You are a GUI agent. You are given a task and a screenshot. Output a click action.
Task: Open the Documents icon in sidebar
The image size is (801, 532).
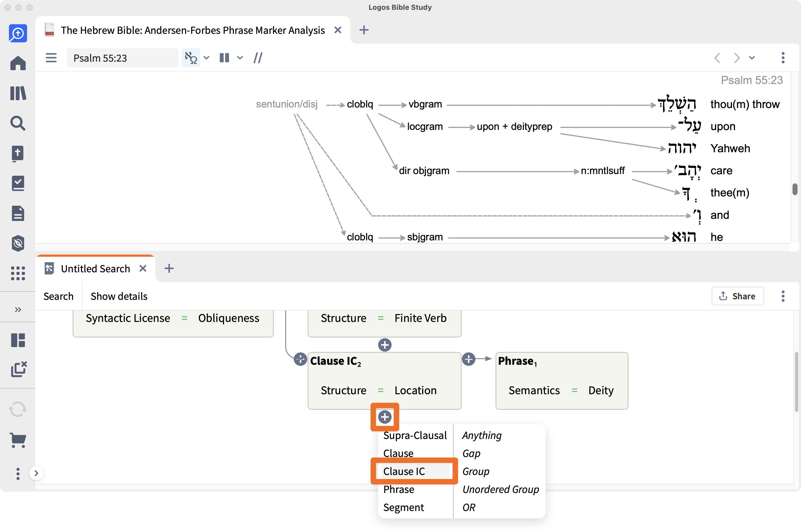pyautogui.click(x=18, y=213)
